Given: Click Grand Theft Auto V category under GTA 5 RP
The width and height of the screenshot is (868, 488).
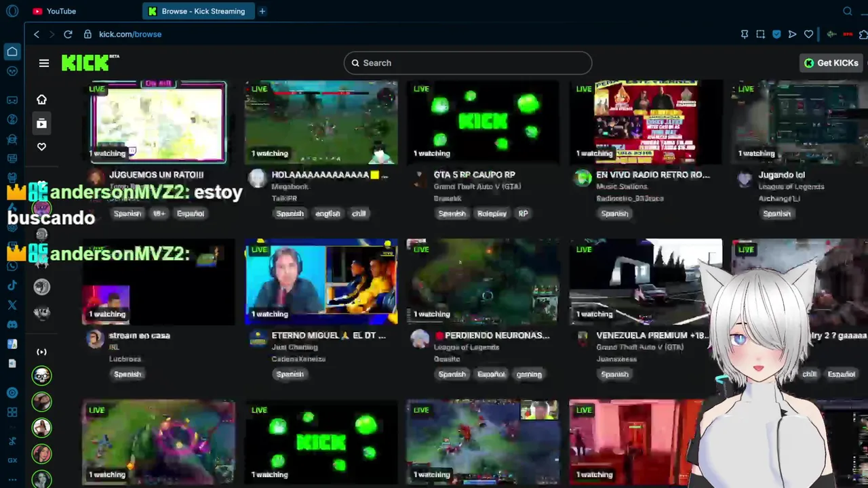Looking at the screenshot, I should [477, 186].
